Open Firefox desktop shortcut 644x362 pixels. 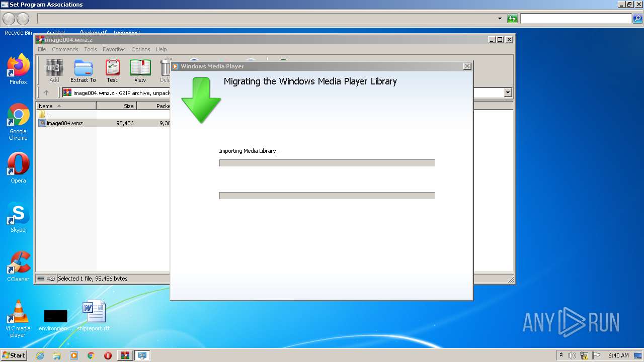click(18, 69)
